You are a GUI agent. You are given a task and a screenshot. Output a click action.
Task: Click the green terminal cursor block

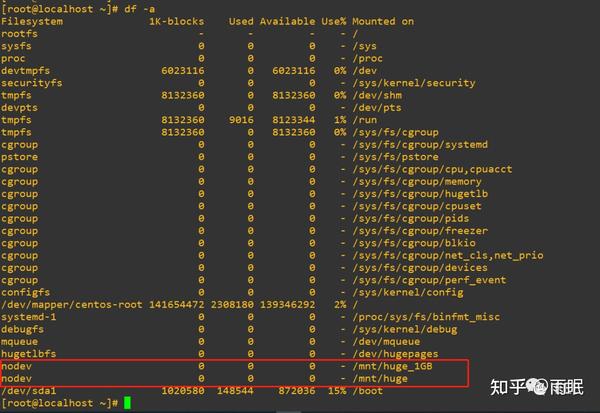tap(127, 403)
